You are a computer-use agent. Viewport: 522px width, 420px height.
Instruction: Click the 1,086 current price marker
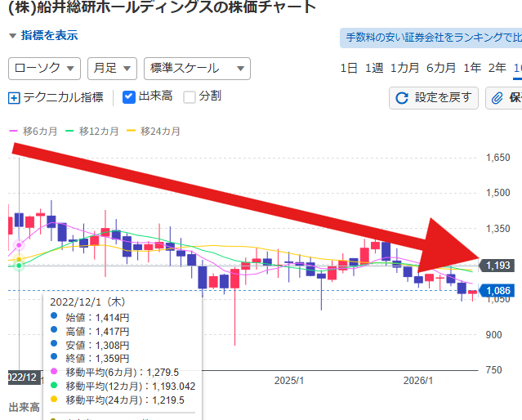tap(497, 291)
